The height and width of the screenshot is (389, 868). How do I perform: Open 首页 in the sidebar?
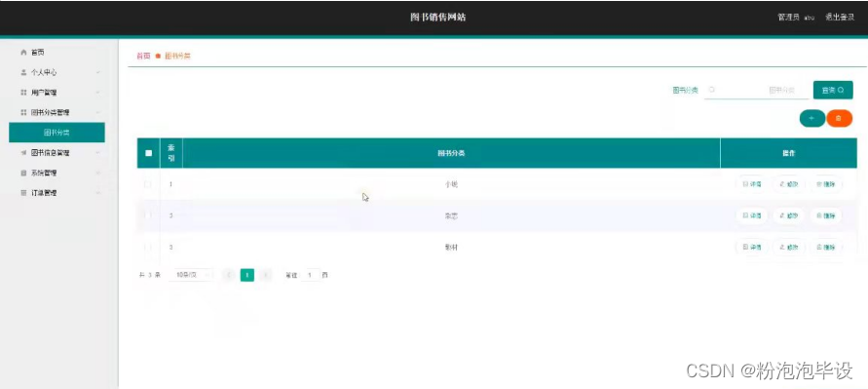point(37,52)
